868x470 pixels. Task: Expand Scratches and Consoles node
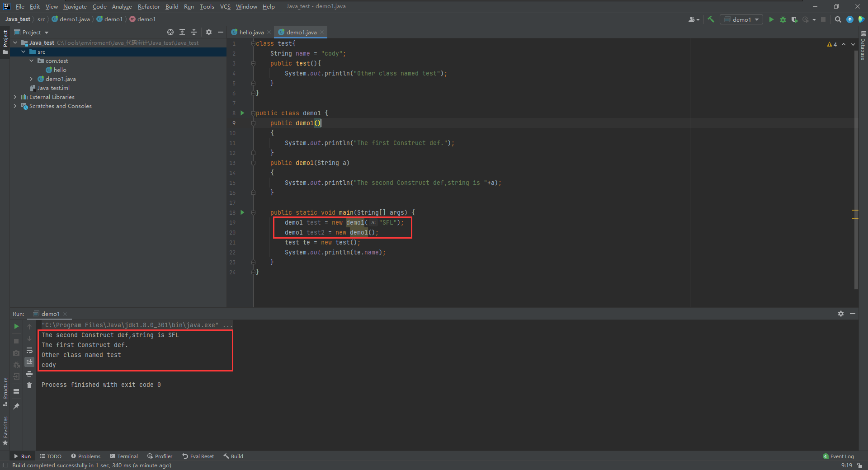[x=15, y=106]
